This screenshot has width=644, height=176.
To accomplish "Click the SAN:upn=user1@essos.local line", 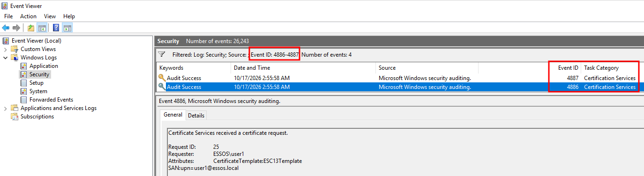I will pos(203,168).
